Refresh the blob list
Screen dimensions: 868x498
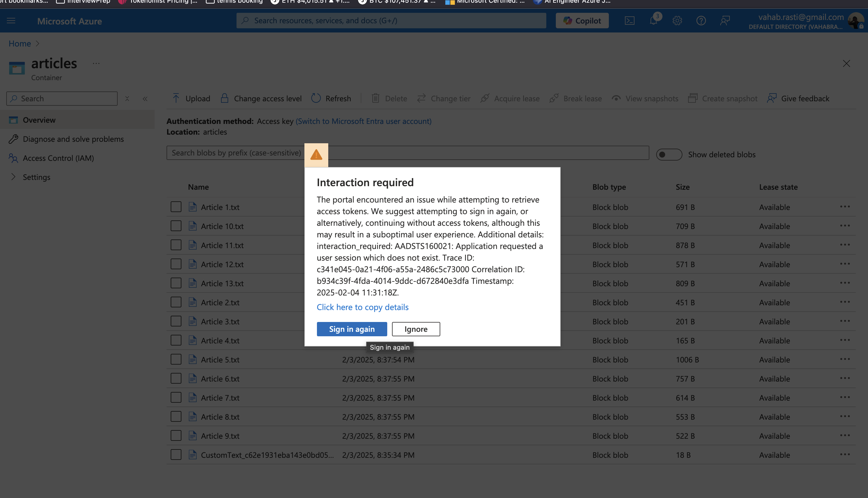click(x=331, y=99)
